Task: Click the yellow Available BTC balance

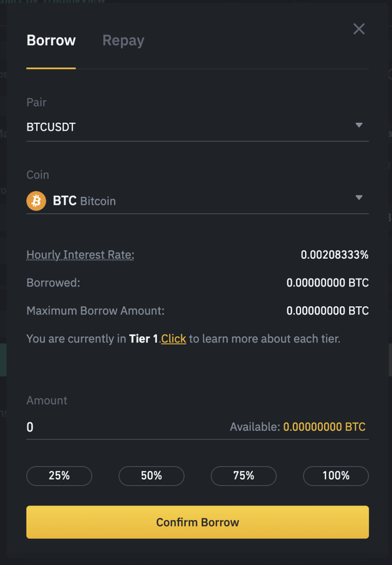Action: point(324,427)
